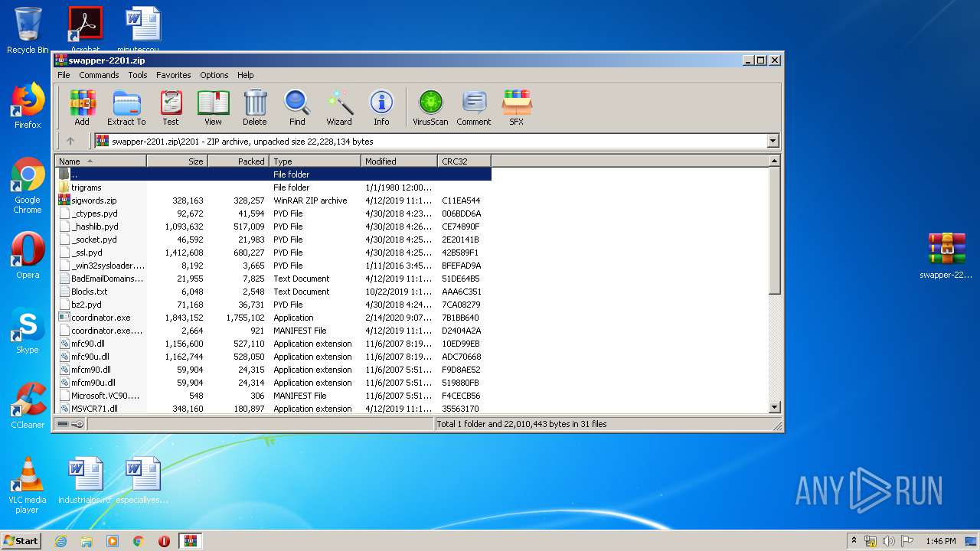Sort the list by Size column
Image resolution: width=980 pixels, height=551 pixels.
tap(177, 161)
